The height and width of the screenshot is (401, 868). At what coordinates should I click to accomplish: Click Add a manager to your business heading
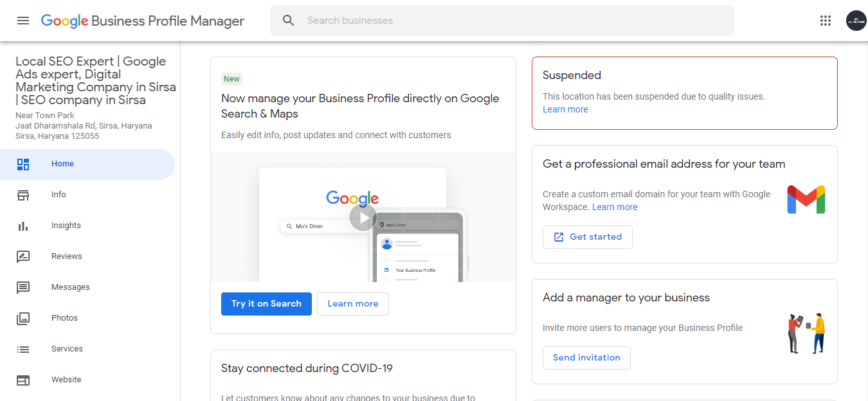(x=626, y=298)
